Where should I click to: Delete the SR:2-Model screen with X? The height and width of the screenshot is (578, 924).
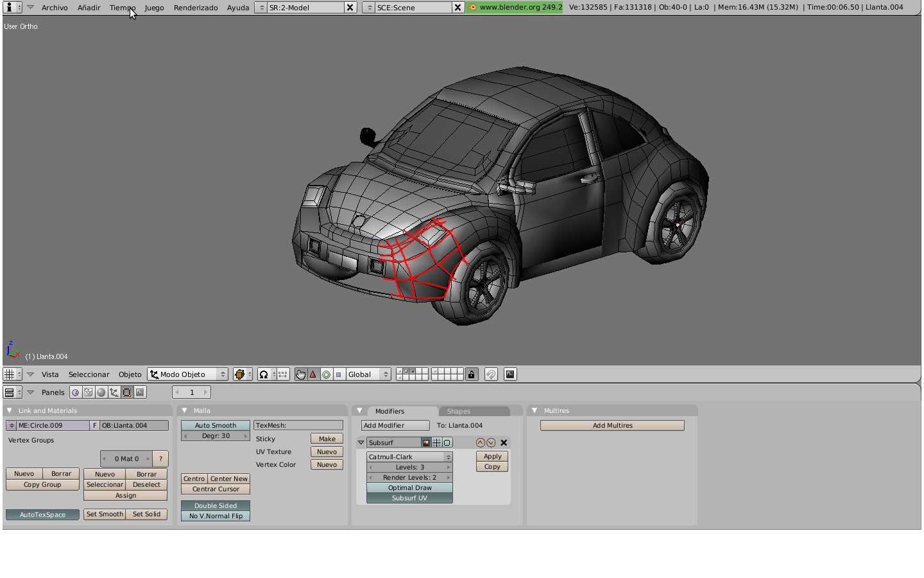pyautogui.click(x=350, y=8)
